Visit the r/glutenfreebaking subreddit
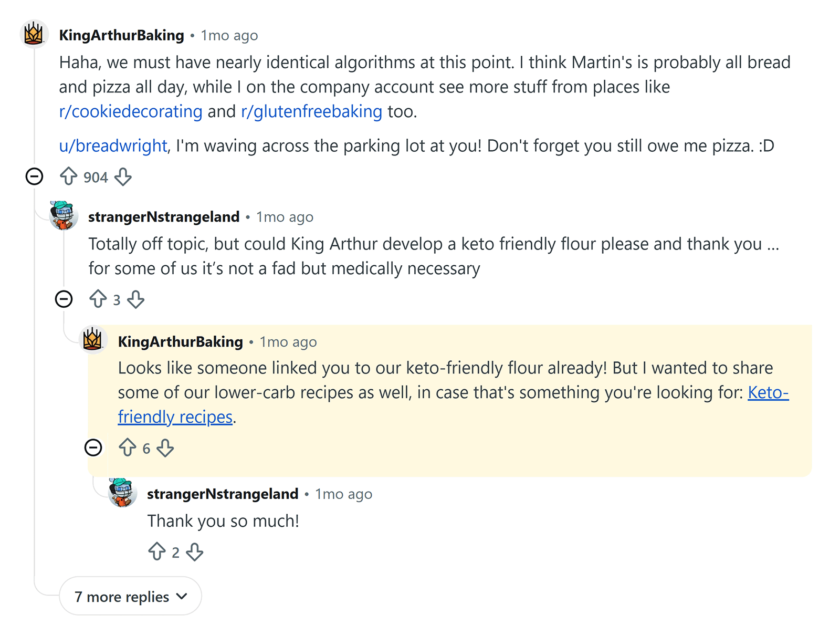This screenshot has width=840, height=635. point(310,111)
